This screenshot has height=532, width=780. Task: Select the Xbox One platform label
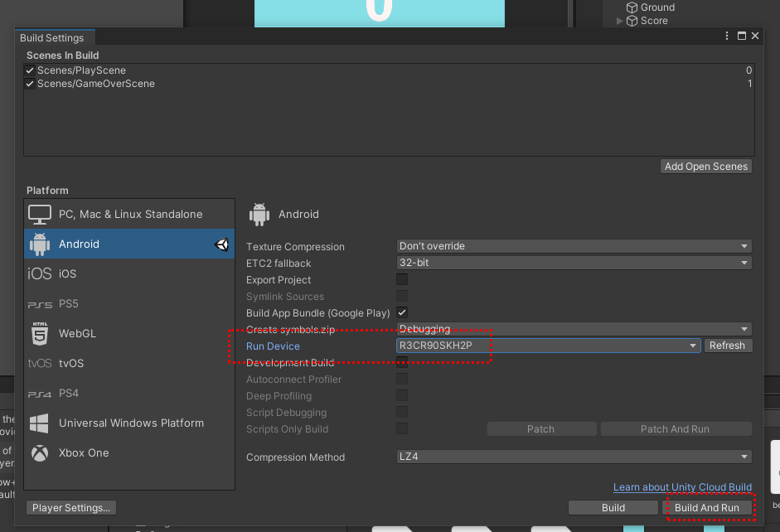coord(84,453)
